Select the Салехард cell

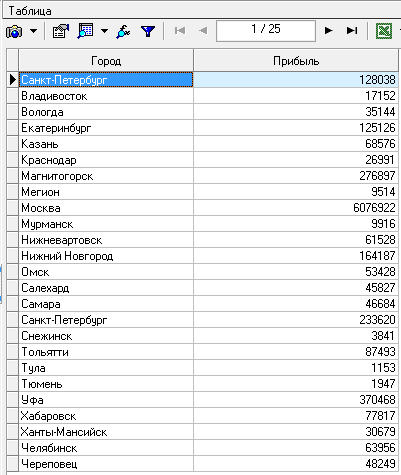coord(106,288)
